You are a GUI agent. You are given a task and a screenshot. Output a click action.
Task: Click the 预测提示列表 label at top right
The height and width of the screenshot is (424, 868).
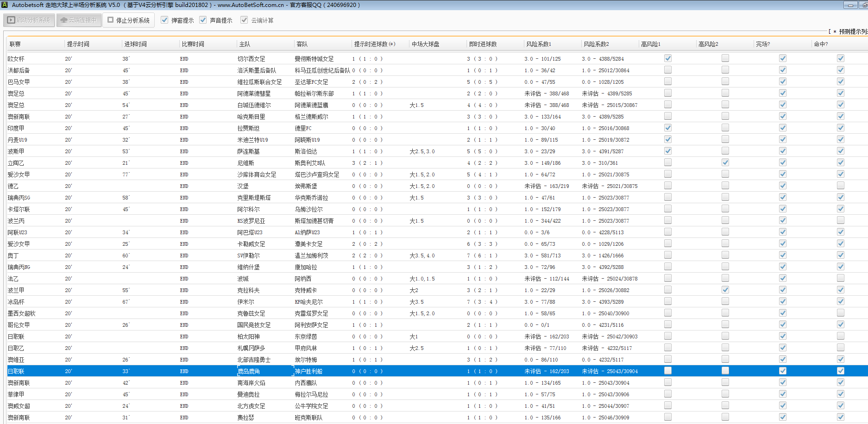tap(852, 31)
